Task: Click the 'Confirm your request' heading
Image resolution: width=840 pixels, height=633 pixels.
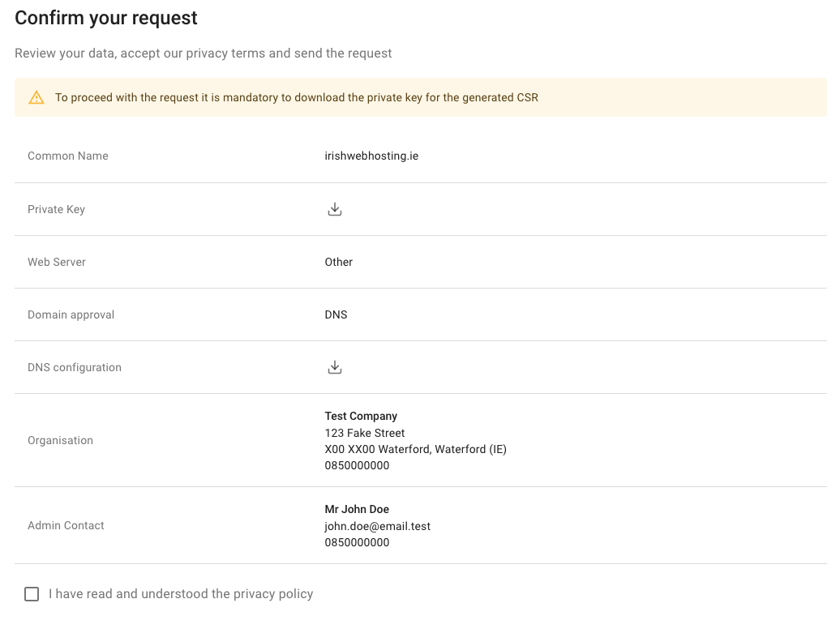Action: tap(106, 18)
